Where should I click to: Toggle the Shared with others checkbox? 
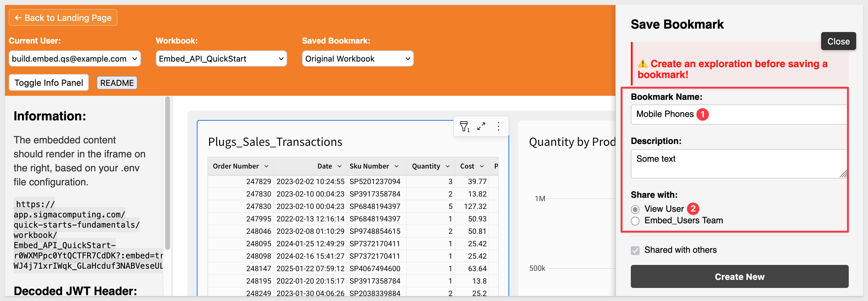[635, 250]
